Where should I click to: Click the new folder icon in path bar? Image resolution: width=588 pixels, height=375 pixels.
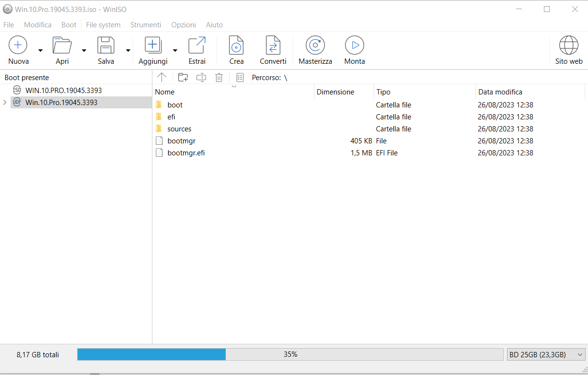(183, 77)
